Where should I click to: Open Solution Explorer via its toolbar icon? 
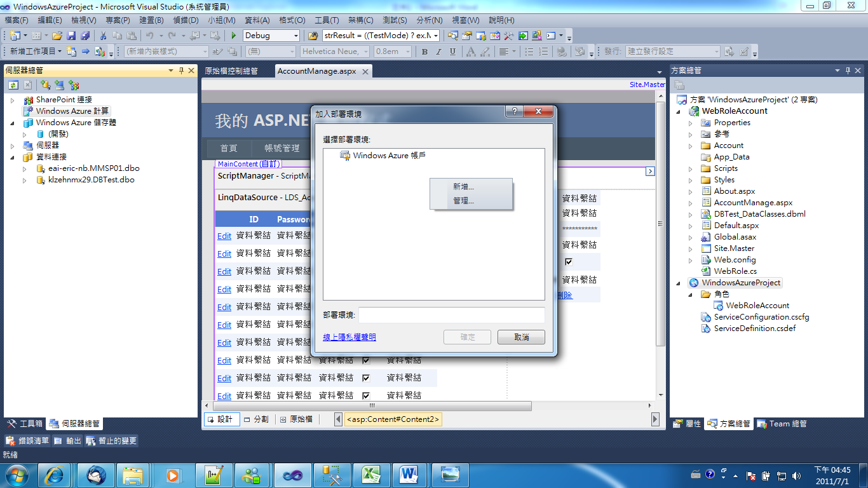454,36
